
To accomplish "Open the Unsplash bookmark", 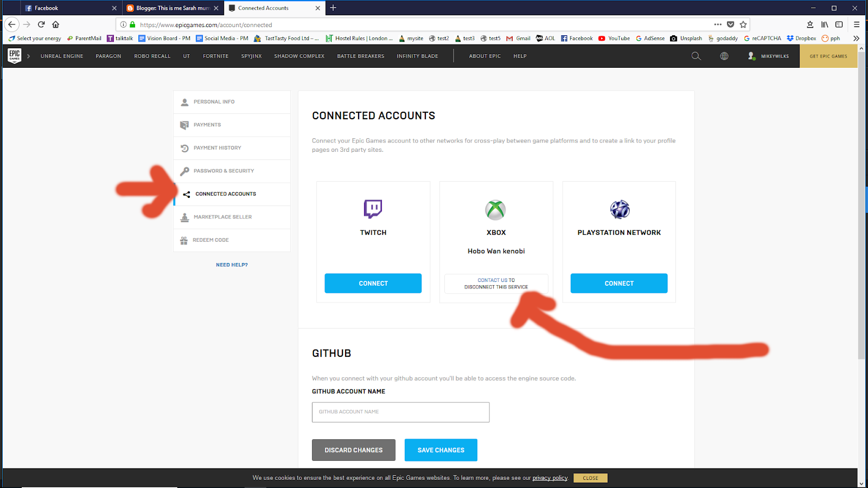I will (x=686, y=38).
